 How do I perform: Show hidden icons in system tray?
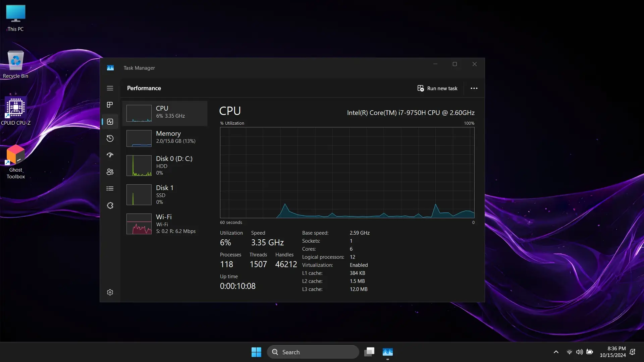pos(556,352)
